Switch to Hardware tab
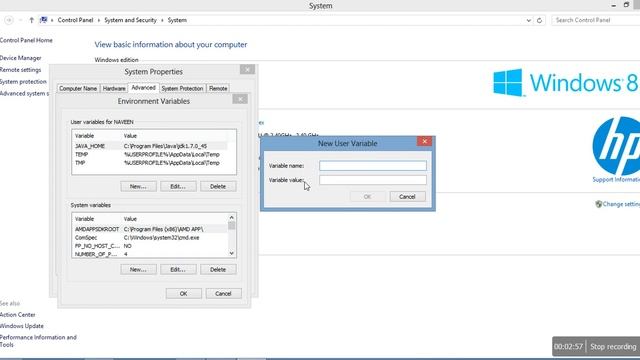Viewport: 640px width, 360px height. tap(114, 89)
